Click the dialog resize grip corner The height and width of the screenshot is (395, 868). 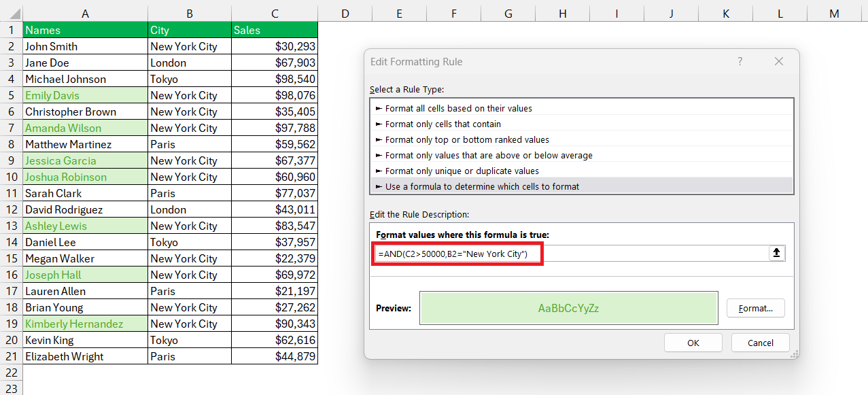[793, 354]
